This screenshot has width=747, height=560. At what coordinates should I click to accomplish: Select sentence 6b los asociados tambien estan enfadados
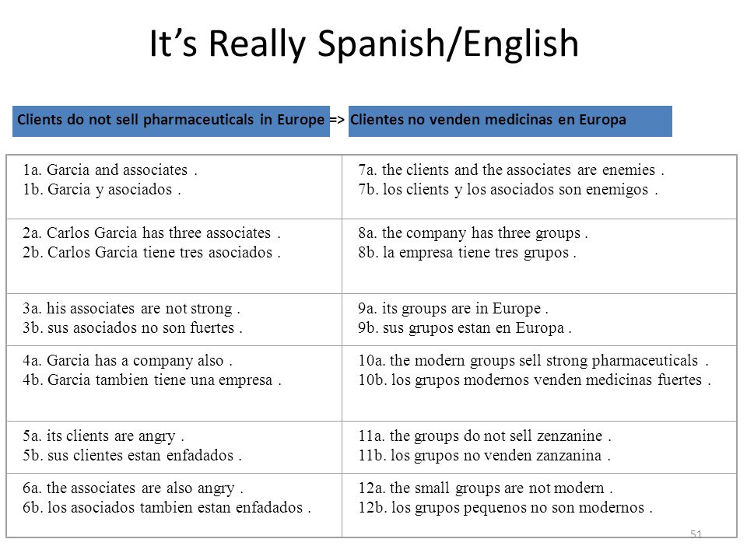click(x=167, y=508)
